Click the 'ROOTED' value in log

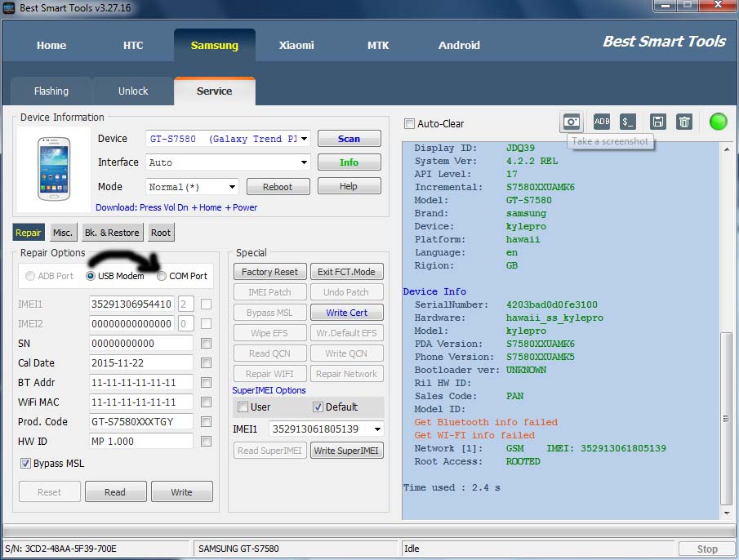click(523, 461)
